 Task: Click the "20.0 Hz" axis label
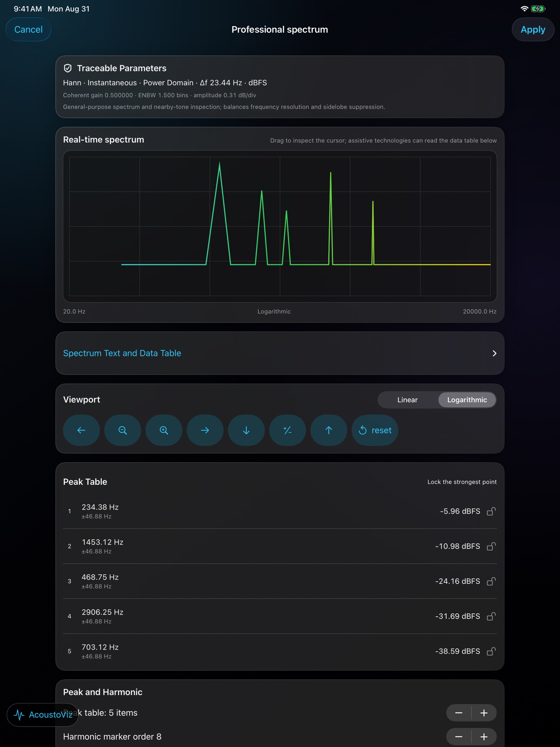[x=74, y=311]
